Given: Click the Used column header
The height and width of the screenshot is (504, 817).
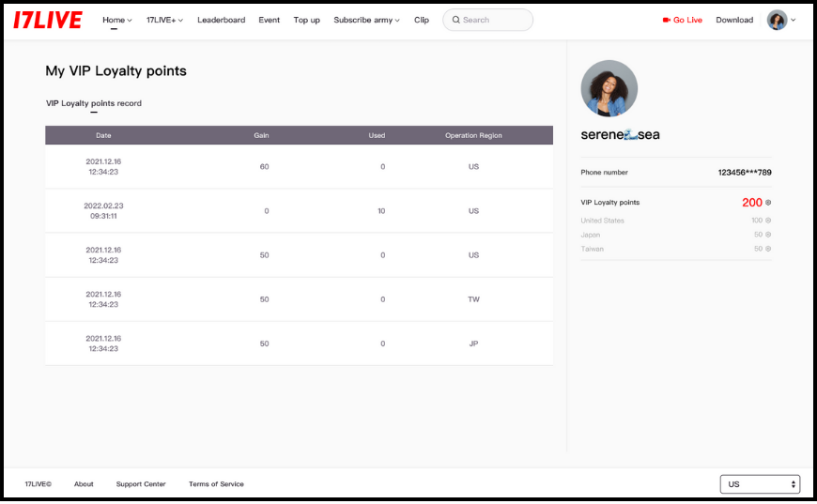Looking at the screenshot, I should tap(377, 135).
